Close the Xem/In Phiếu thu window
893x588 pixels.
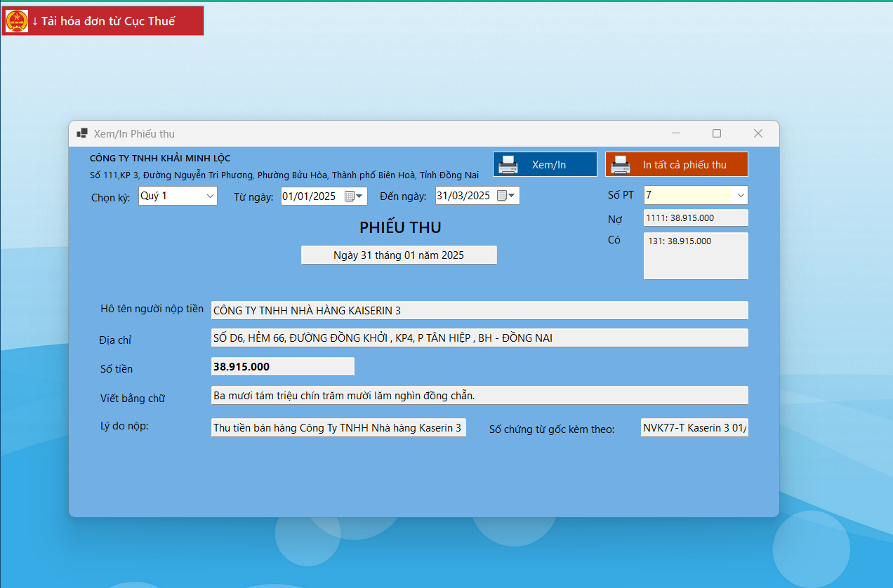pos(758,133)
